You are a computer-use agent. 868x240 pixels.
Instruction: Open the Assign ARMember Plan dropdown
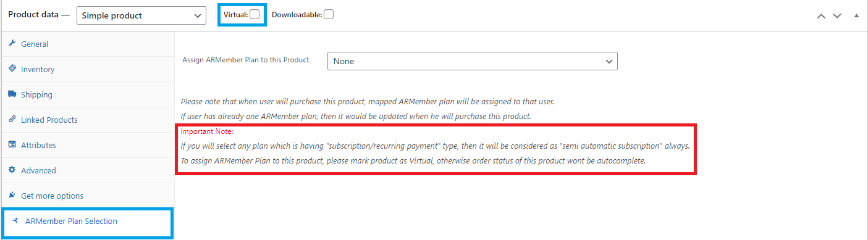click(x=473, y=61)
